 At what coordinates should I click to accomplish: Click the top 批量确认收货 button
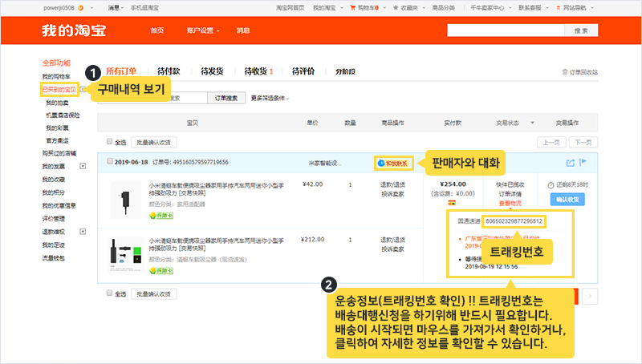coord(154,143)
